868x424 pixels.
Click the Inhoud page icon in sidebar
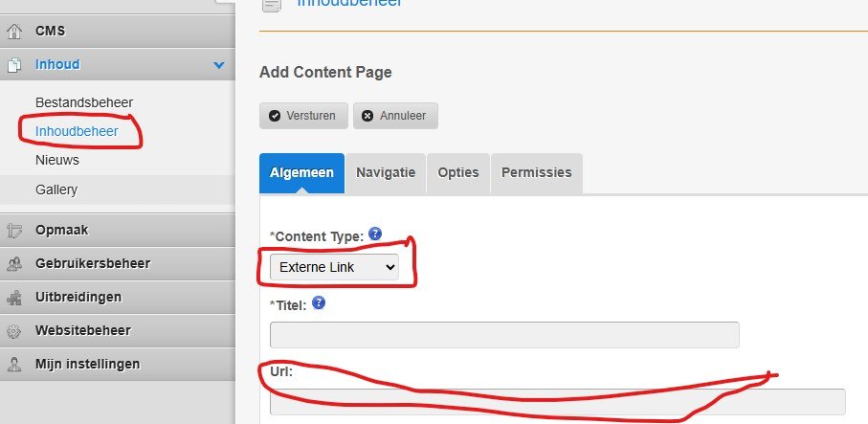[14, 65]
